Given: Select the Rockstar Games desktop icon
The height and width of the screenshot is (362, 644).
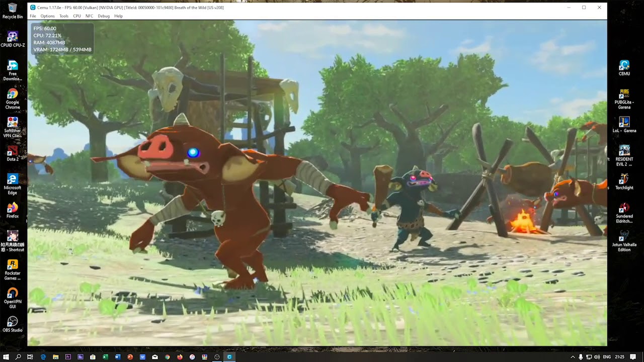Looking at the screenshot, I should (13, 269).
